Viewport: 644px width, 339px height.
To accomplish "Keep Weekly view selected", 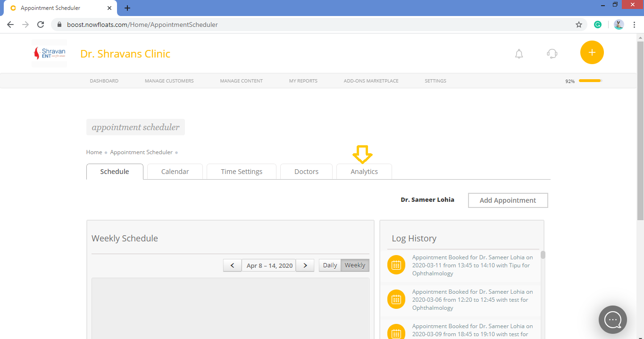I will click(354, 265).
